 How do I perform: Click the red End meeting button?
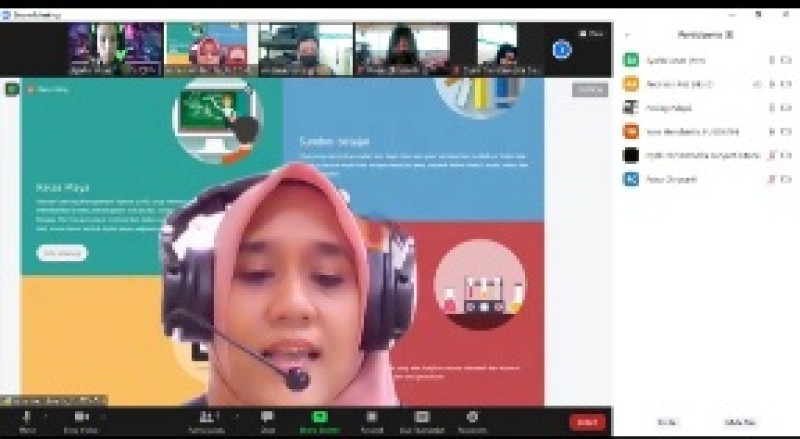tap(587, 422)
